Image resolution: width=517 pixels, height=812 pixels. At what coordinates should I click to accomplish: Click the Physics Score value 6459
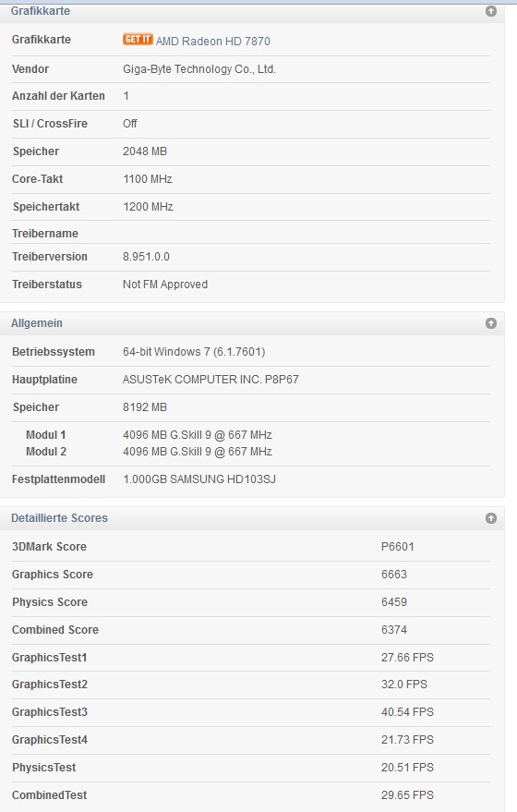394,601
